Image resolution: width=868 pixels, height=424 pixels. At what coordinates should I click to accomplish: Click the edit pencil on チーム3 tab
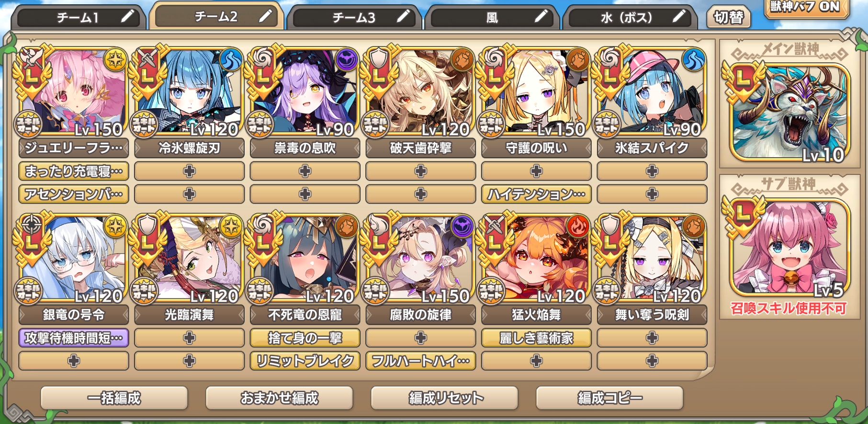(x=403, y=17)
